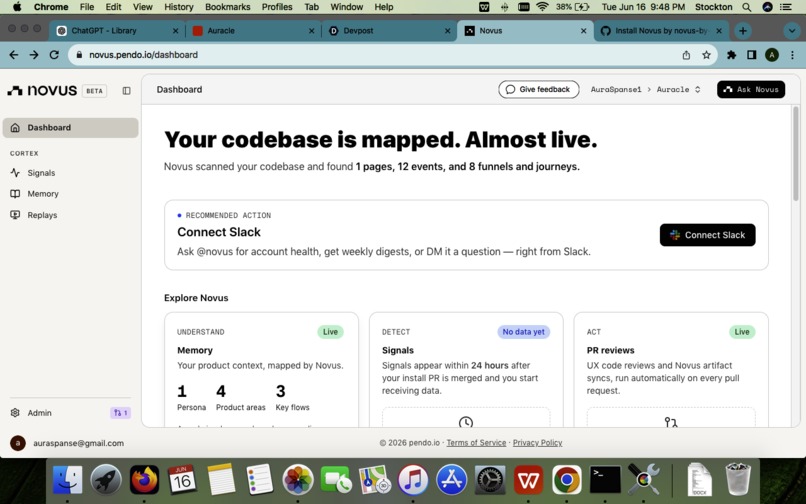Click the No data yet badge
The width and height of the screenshot is (806, 504).
pyautogui.click(x=523, y=332)
